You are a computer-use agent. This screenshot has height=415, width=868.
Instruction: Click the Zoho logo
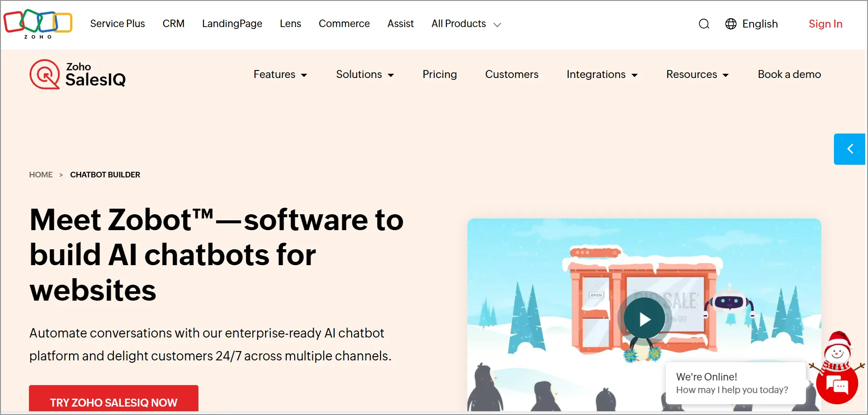pos(38,24)
